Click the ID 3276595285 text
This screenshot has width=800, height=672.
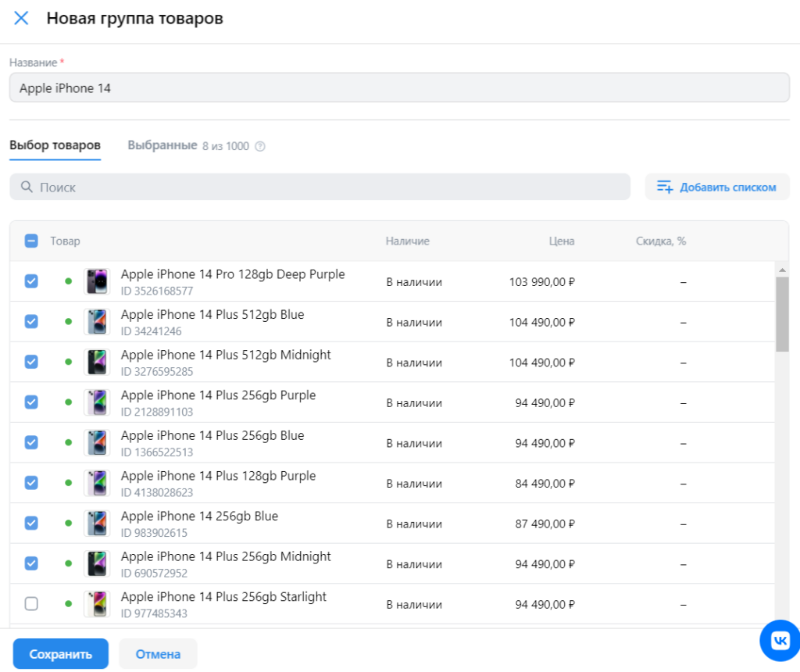coord(156,371)
